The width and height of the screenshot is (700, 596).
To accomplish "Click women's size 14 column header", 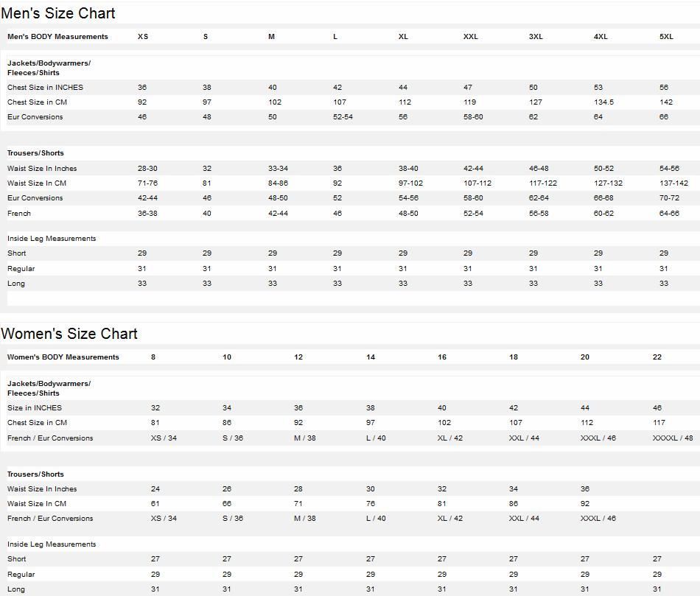I will [x=371, y=357].
